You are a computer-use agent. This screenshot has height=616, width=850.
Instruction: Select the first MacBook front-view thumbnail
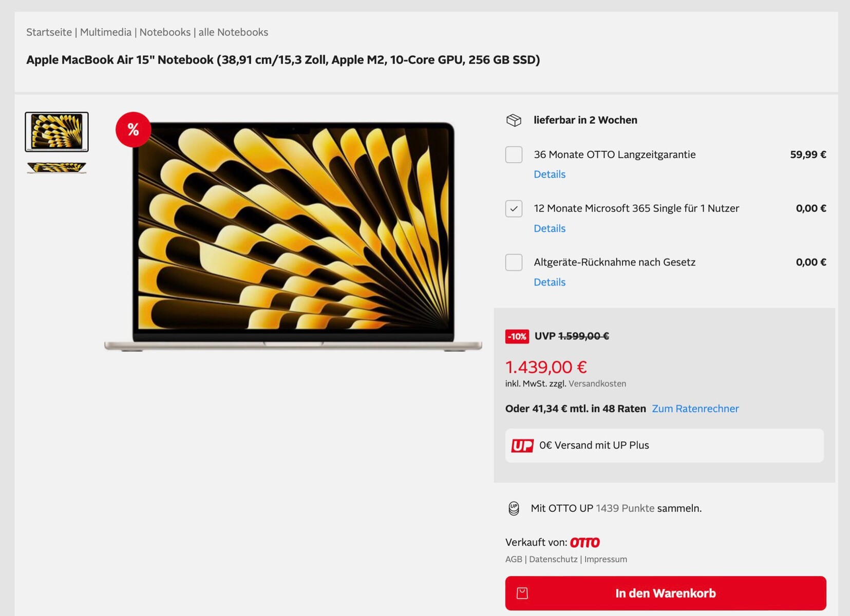[56, 132]
